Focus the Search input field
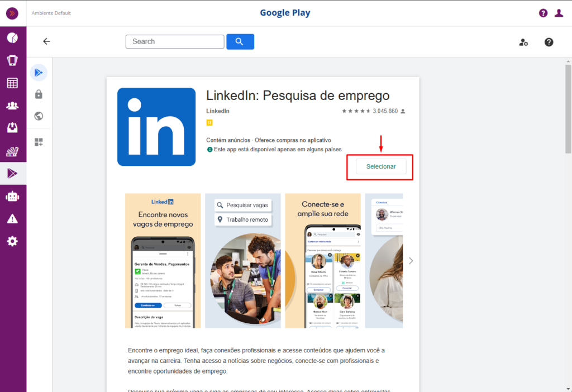 tap(175, 41)
